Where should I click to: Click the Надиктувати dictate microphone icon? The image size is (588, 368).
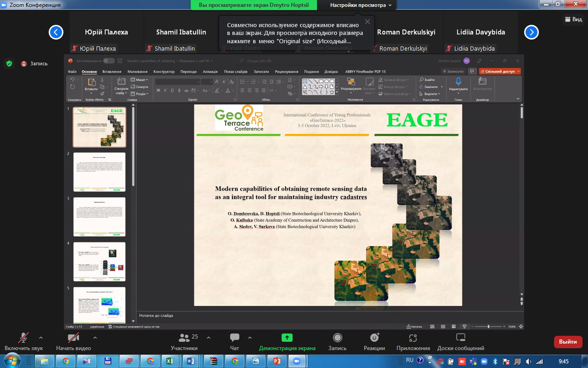[458, 82]
